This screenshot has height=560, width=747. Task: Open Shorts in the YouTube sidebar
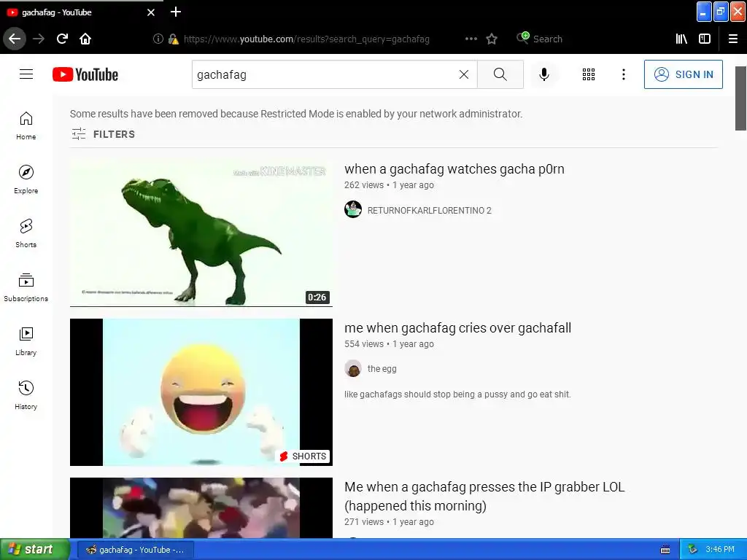click(x=26, y=233)
